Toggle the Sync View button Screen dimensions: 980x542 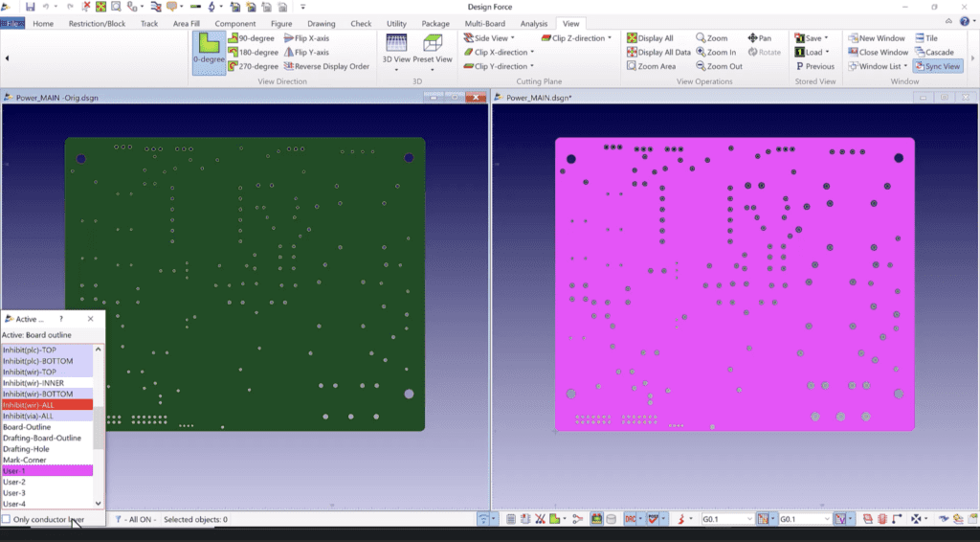pos(937,66)
